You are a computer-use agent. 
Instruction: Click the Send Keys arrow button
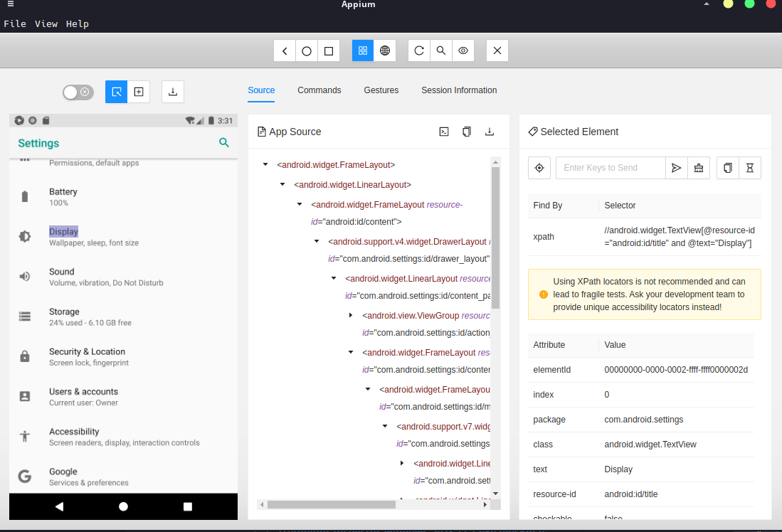[x=676, y=168]
